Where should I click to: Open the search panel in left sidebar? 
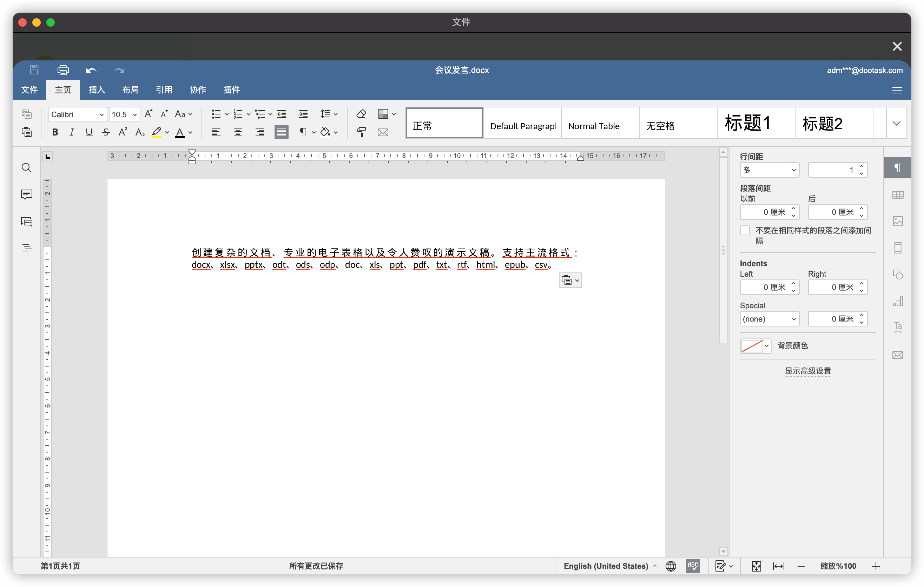[x=26, y=168]
